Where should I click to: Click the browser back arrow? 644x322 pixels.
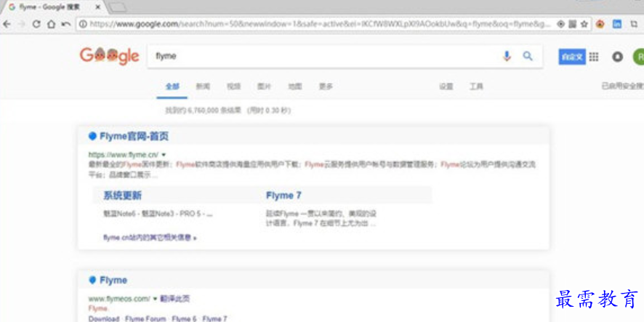7,24
